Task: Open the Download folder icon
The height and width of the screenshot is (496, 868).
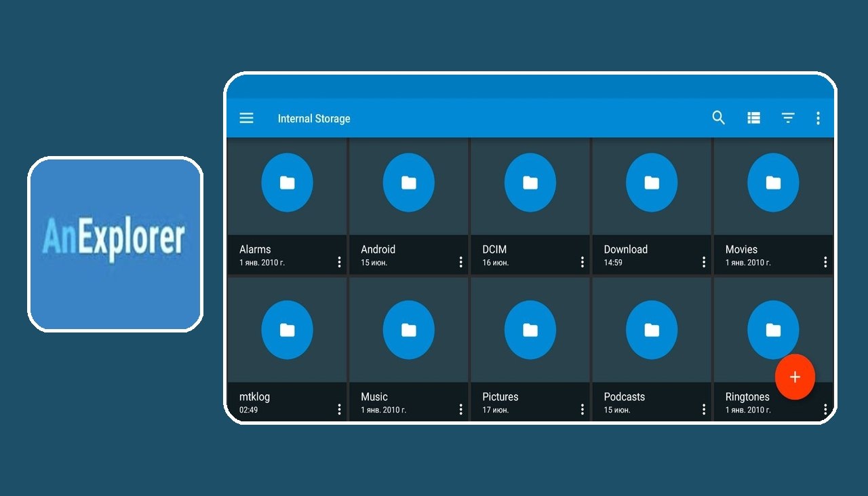Action: click(x=652, y=183)
